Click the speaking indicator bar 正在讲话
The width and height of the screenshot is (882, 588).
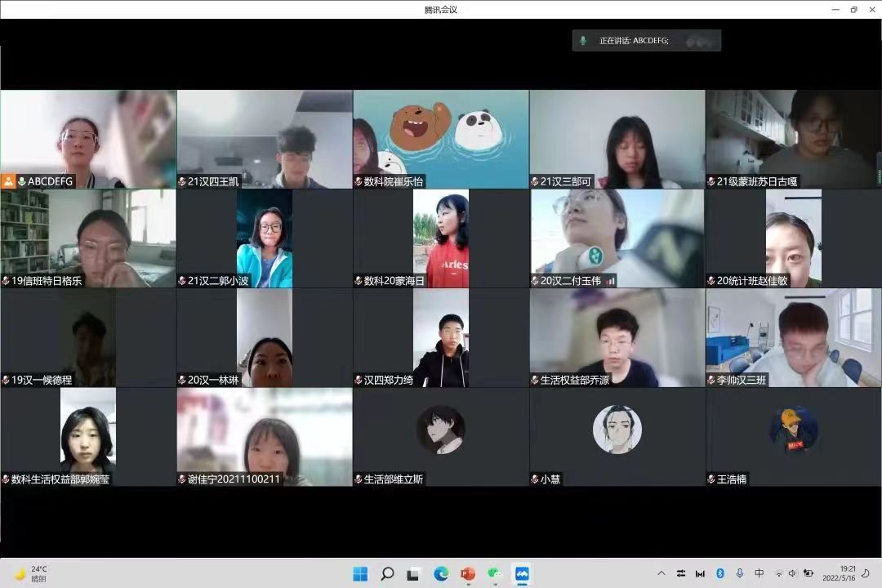click(646, 40)
